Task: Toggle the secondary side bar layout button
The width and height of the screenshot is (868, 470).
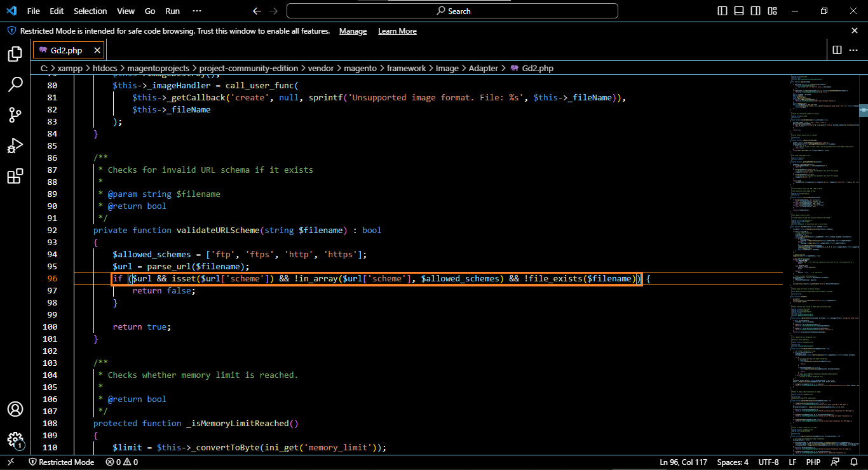Action: point(756,11)
